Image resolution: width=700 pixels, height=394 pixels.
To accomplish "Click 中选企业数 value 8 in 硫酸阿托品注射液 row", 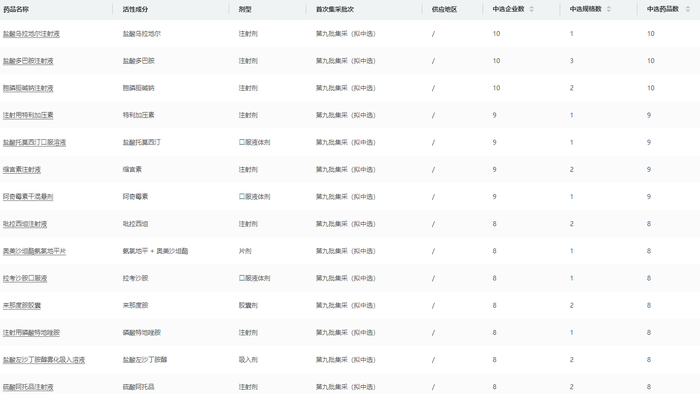I will point(494,387).
